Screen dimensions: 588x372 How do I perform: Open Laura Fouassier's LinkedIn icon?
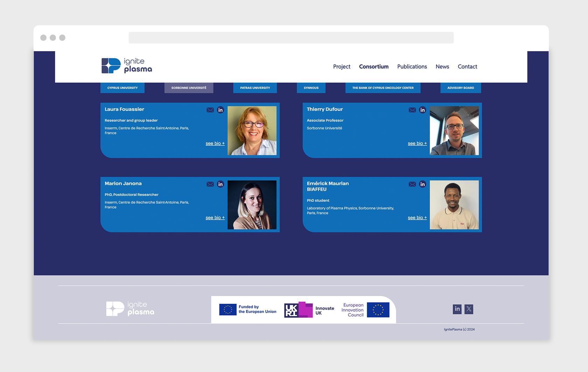220,110
